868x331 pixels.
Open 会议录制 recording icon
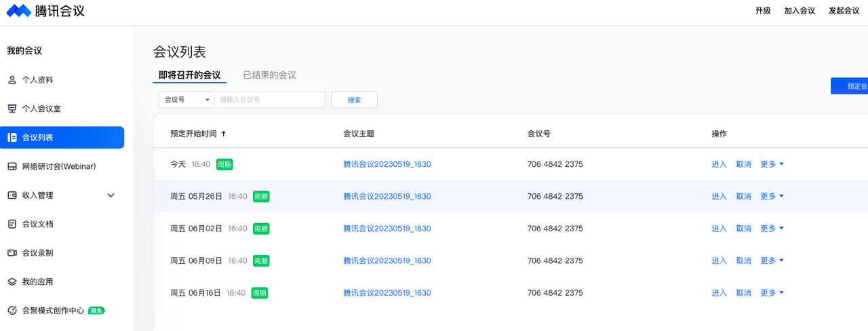point(12,253)
